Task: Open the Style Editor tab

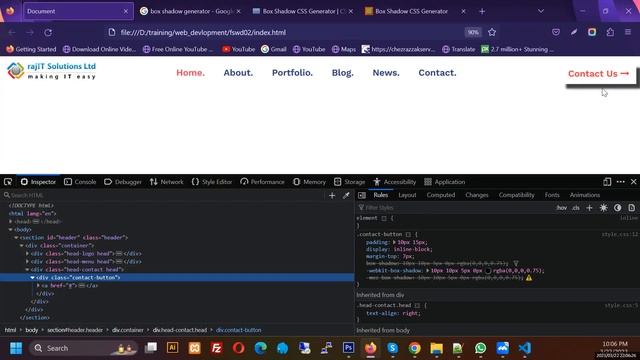Action: 212,182
